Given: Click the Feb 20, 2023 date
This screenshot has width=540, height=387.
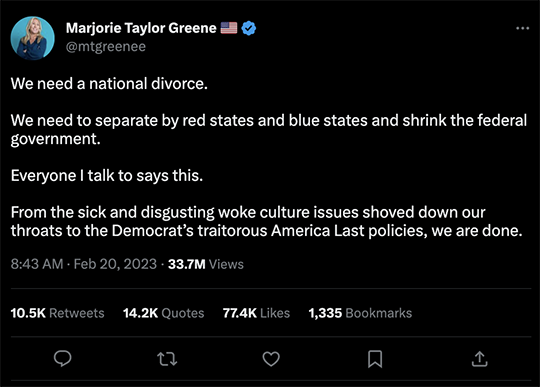Looking at the screenshot, I should [x=115, y=264].
